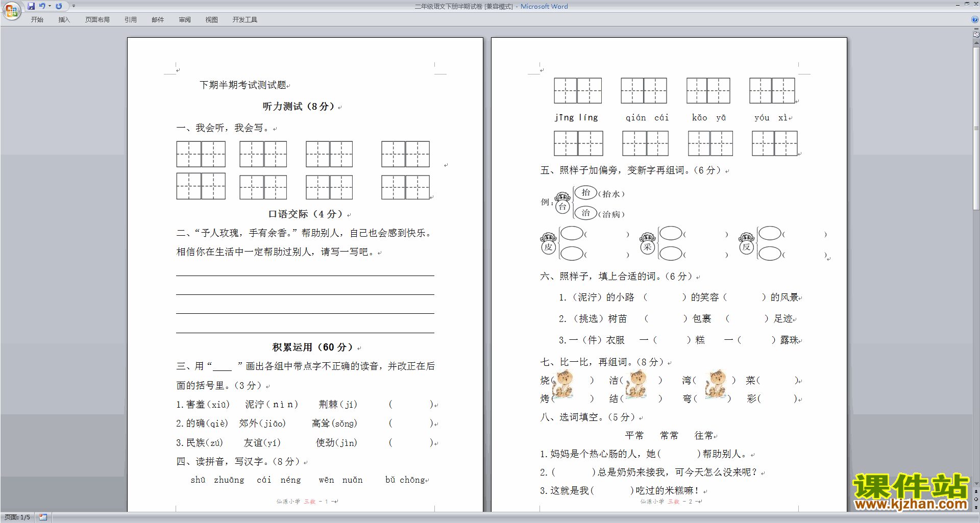980x523 pixels.
Task: Open Word Help with the question mark icon
Action: coord(975,19)
